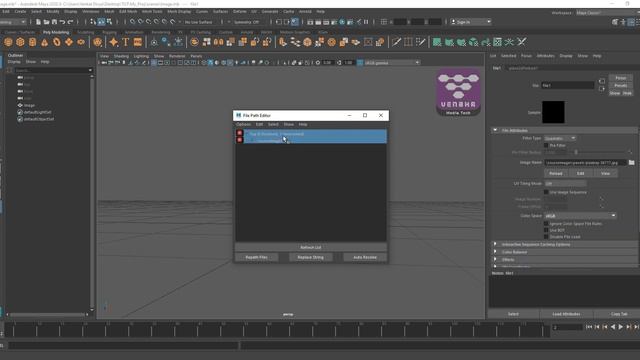Viewport: 640px width, 360px height.
Task: Click the SVG shelf icon
Action: [138, 42]
